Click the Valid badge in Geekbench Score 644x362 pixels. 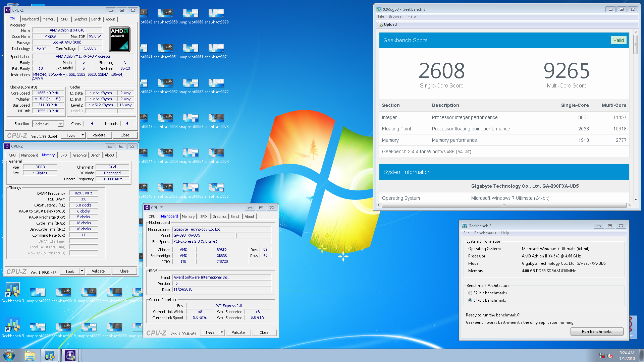(x=619, y=40)
